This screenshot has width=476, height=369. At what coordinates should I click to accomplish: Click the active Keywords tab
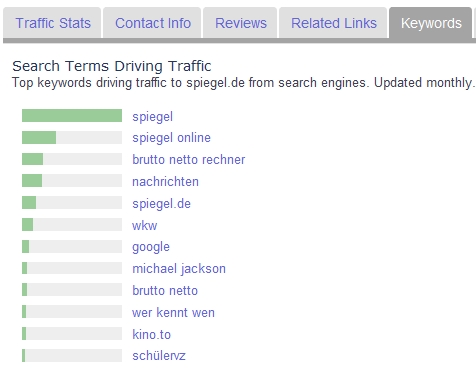431,23
